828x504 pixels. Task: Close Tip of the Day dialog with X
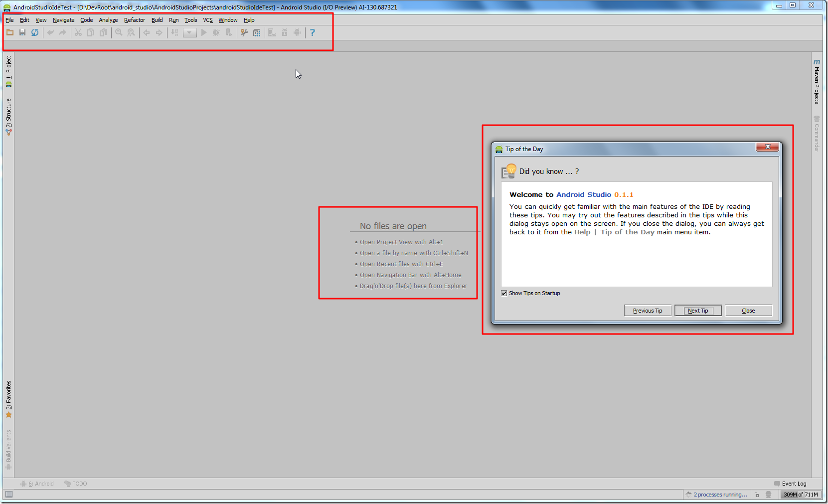[768, 147]
